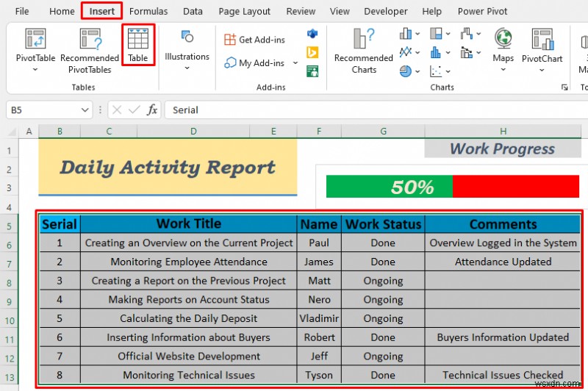Viewport: 588px width, 391px height.
Task: Select Matt's Ongoing status cell
Action: (383, 281)
